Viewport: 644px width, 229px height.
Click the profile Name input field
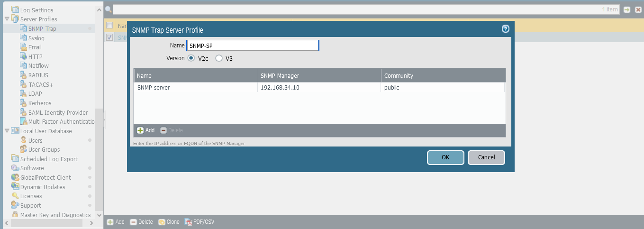pos(253,45)
